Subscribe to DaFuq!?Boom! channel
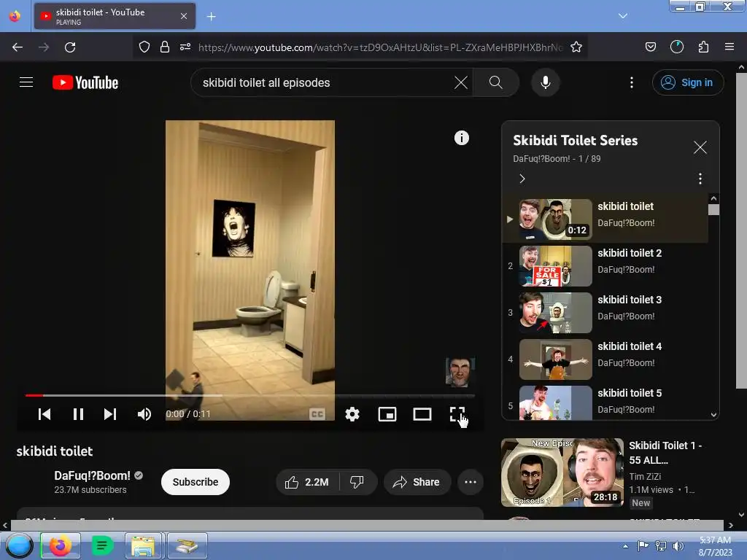The height and width of the screenshot is (560, 747). click(196, 482)
